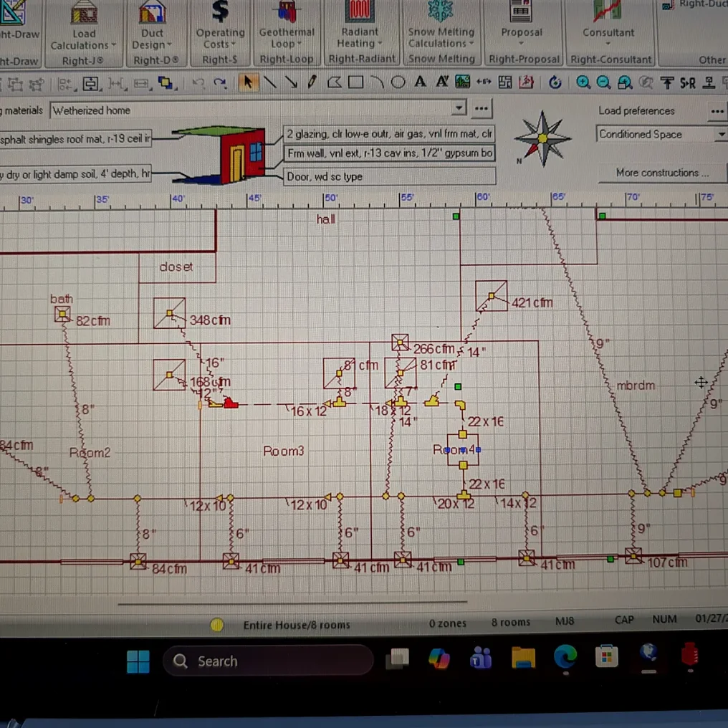Expand the Wetherized home materials dropdown
This screenshot has height=728, width=728.
coord(459,108)
